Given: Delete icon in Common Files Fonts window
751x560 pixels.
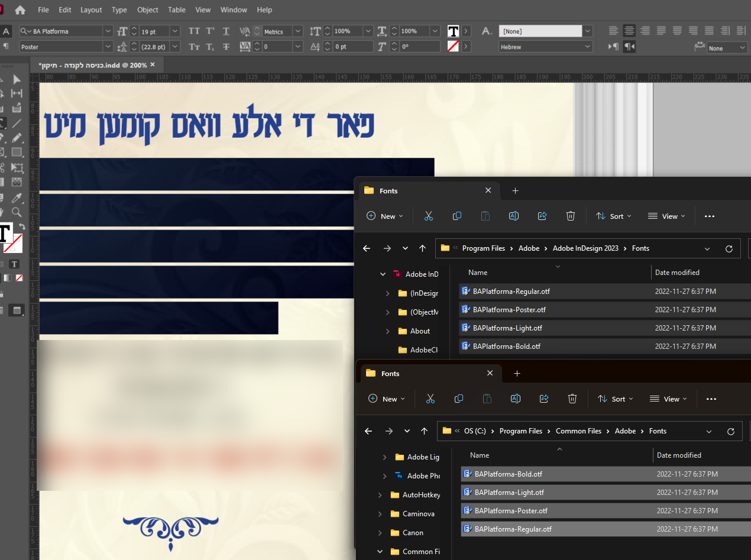Looking at the screenshot, I should tap(572, 399).
